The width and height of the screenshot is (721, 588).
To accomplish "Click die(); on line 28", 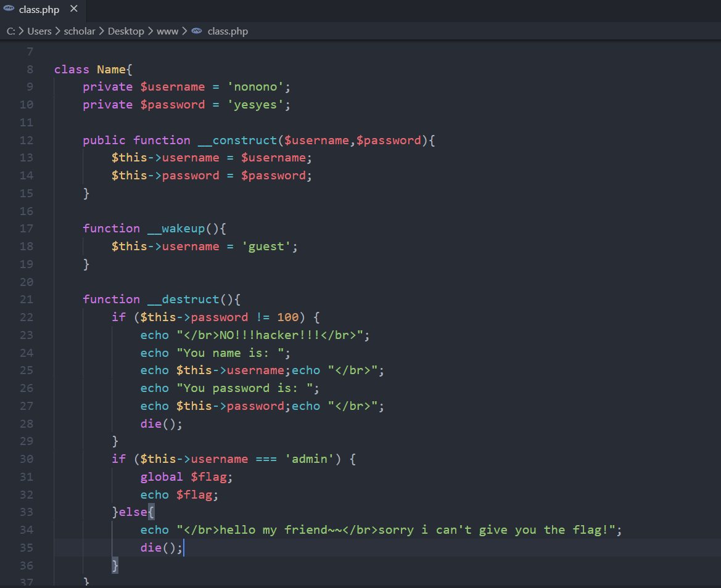I will (x=162, y=423).
